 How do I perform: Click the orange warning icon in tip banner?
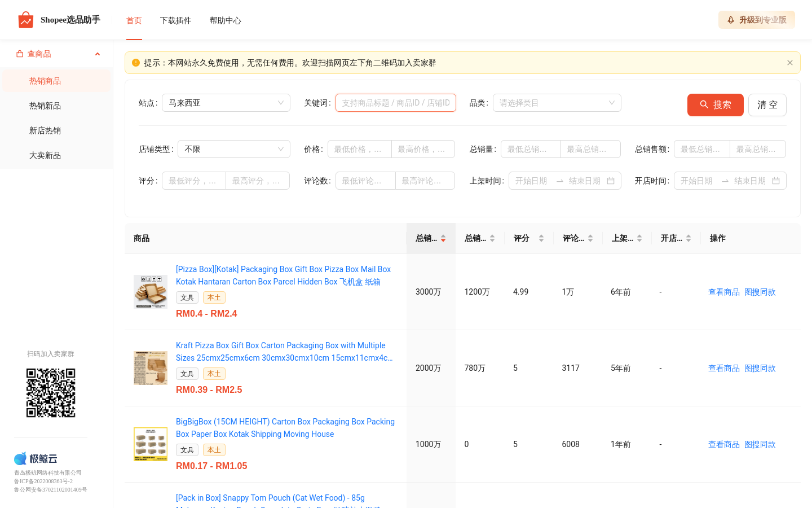(136, 63)
